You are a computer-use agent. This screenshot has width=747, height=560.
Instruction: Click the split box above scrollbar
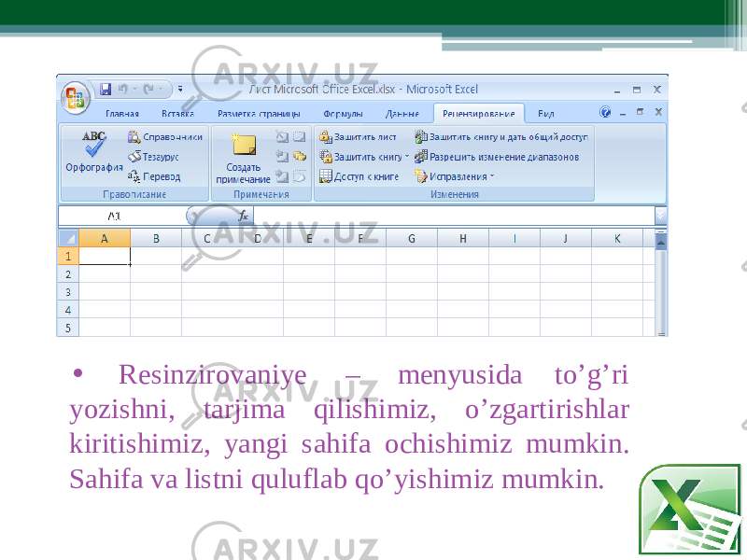pyautogui.click(x=661, y=231)
